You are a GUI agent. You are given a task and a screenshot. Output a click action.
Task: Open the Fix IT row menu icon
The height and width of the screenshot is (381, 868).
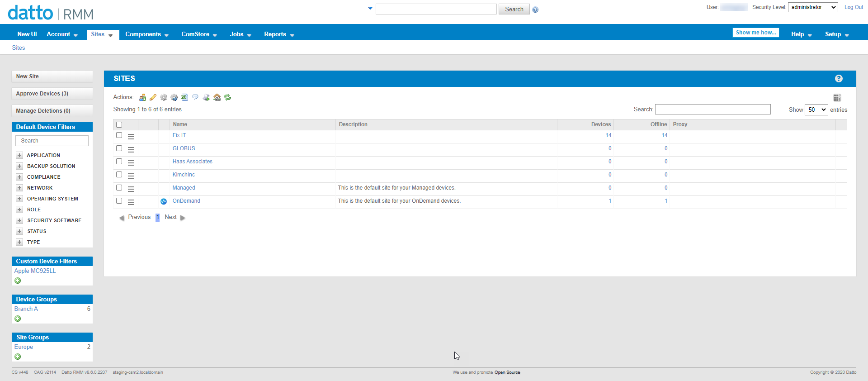click(131, 136)
